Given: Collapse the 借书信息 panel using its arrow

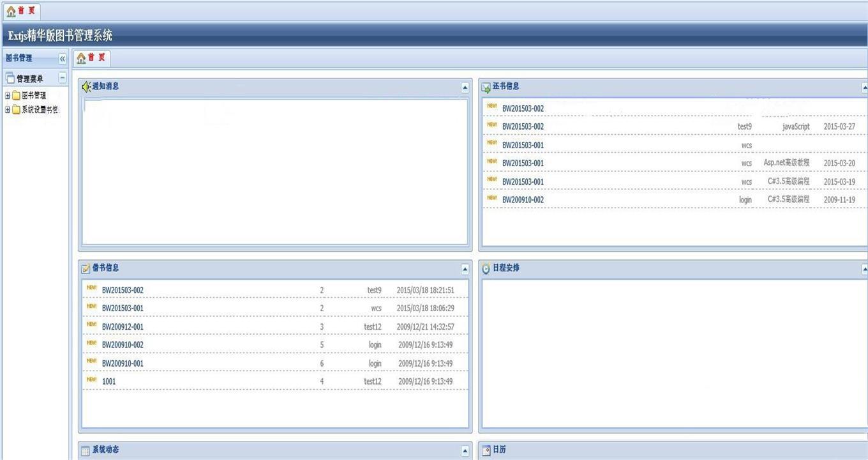Looking at the screenshot, I should 465,269.
